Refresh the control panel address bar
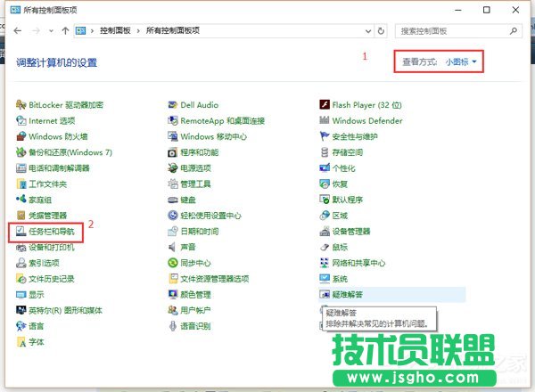 tap(382, 31)
